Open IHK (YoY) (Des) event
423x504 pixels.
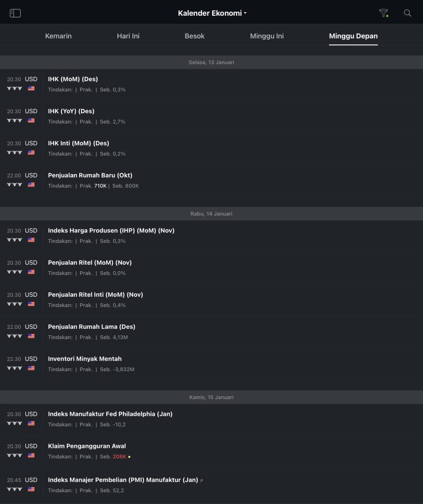(71, 111)
